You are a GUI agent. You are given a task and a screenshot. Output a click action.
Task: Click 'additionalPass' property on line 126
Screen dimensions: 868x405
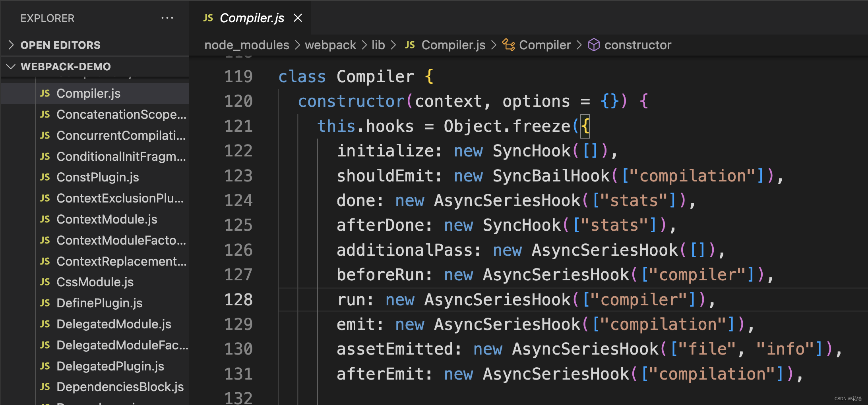pyautogui.click(x=405, y=250)
